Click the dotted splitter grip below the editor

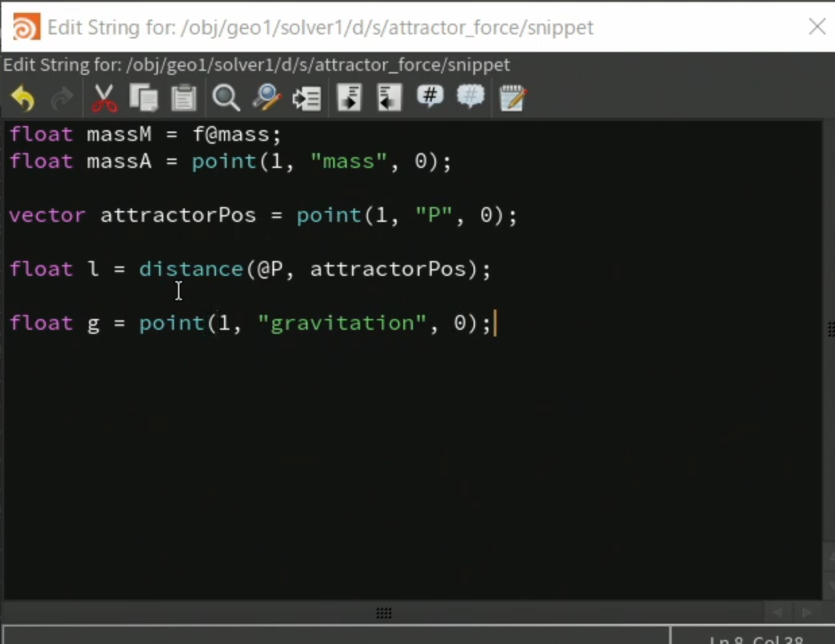384,613
